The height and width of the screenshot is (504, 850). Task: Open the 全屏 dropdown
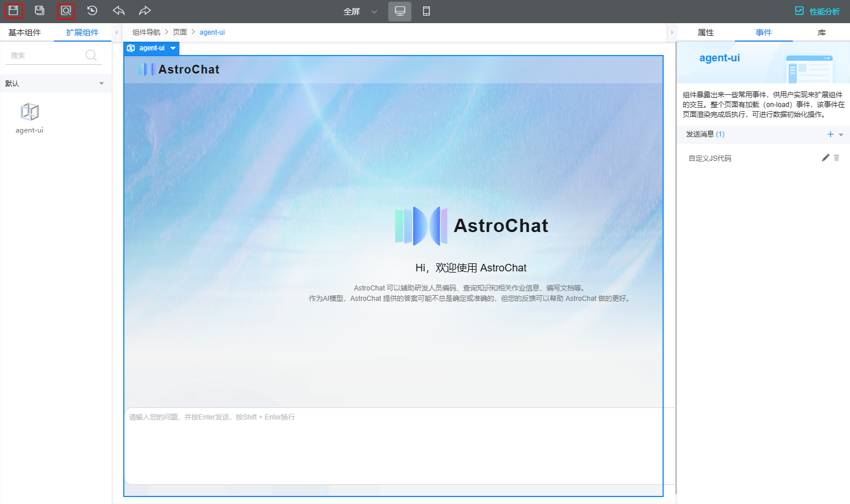tap(360, 12)
